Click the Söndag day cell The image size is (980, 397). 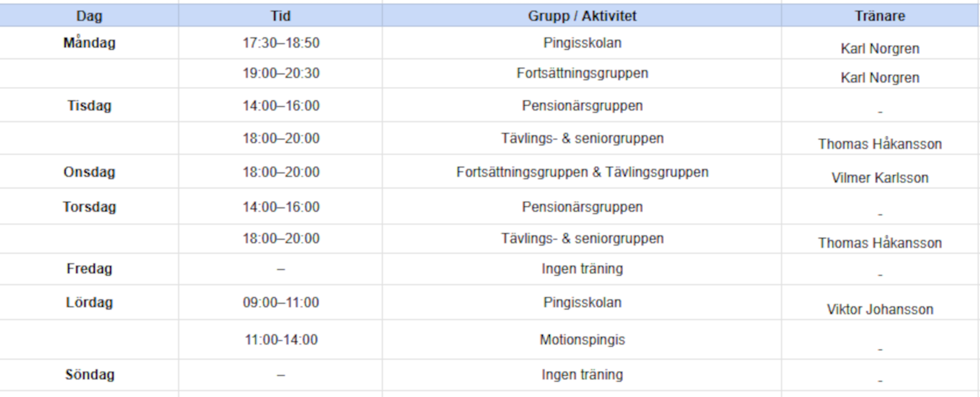(x=89, y=375)
